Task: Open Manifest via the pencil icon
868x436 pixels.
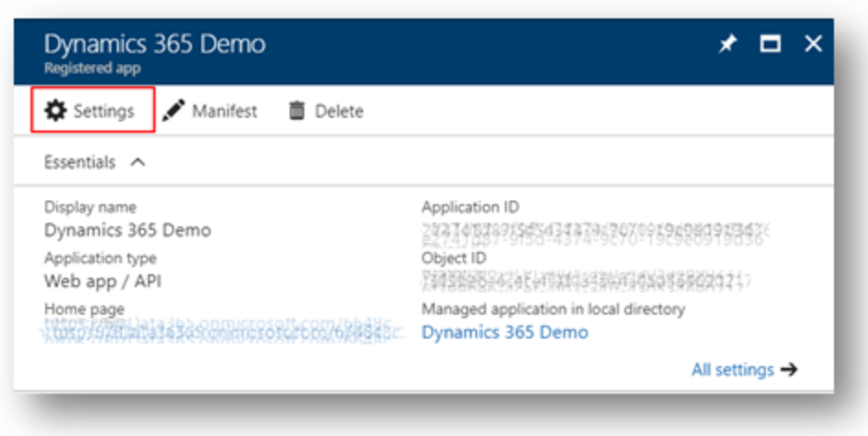Action: (x=173, y=110)
